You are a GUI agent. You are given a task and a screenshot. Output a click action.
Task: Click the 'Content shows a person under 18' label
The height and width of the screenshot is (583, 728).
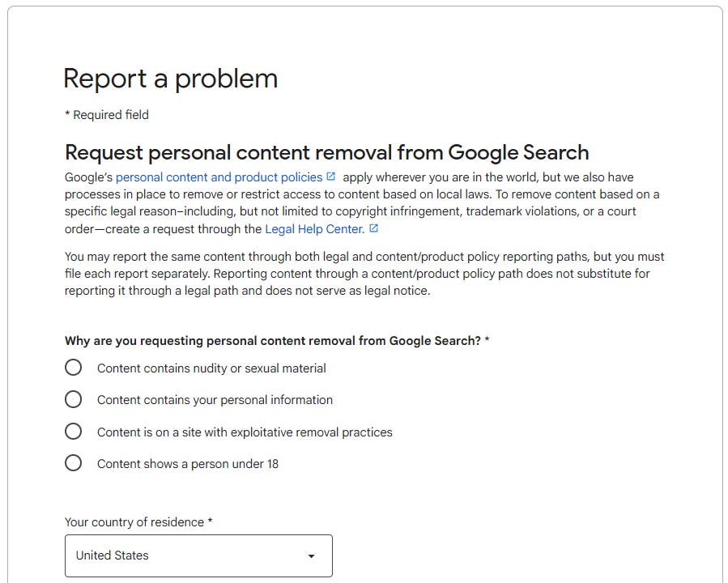coord(188,464)
